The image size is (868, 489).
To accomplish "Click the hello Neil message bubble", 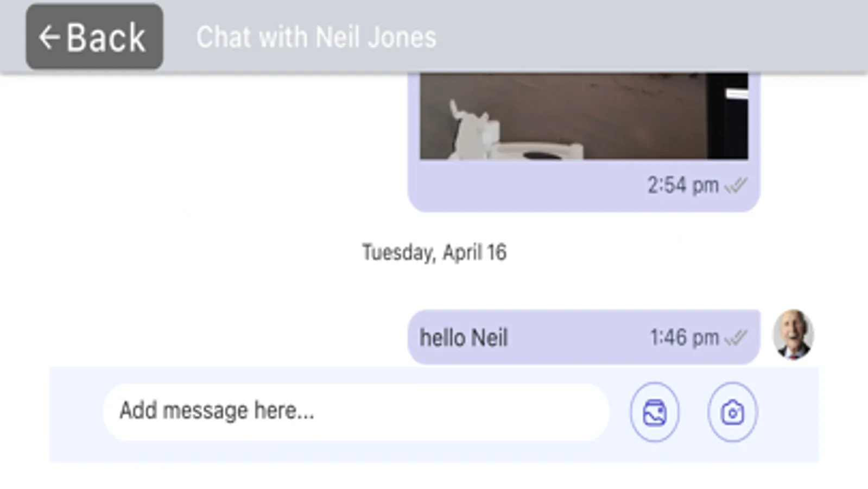I will point(581,337).
